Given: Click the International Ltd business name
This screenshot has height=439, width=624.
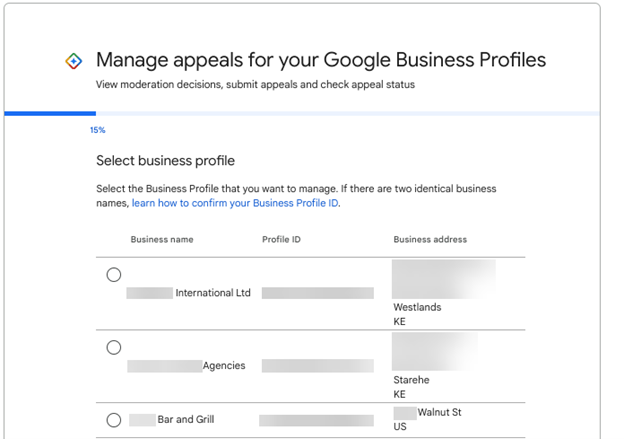Looking at the screenshot, I should (x=212, y=293).
